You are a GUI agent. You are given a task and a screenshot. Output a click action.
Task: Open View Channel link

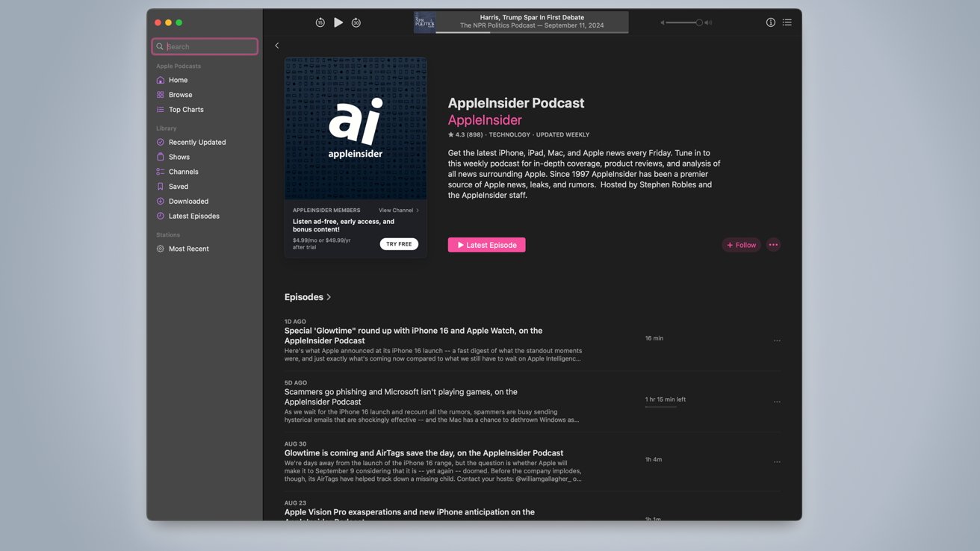pyautogui.click(x=399, y=211)
